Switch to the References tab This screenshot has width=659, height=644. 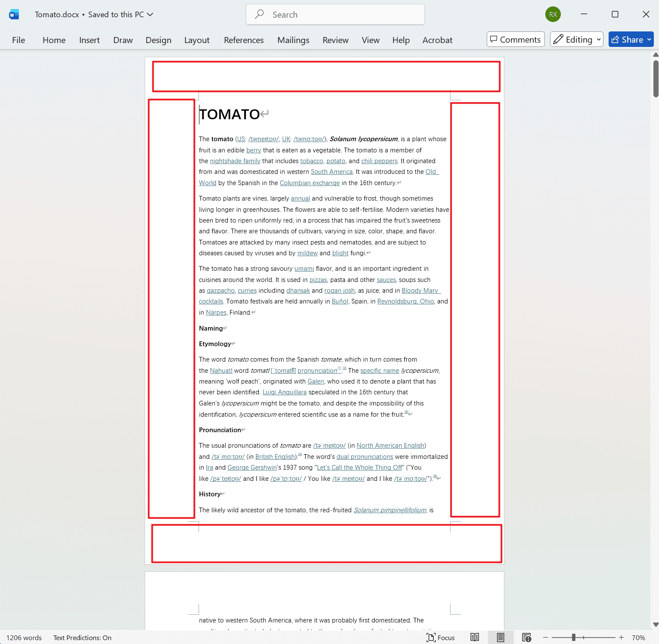click(244, 40)
